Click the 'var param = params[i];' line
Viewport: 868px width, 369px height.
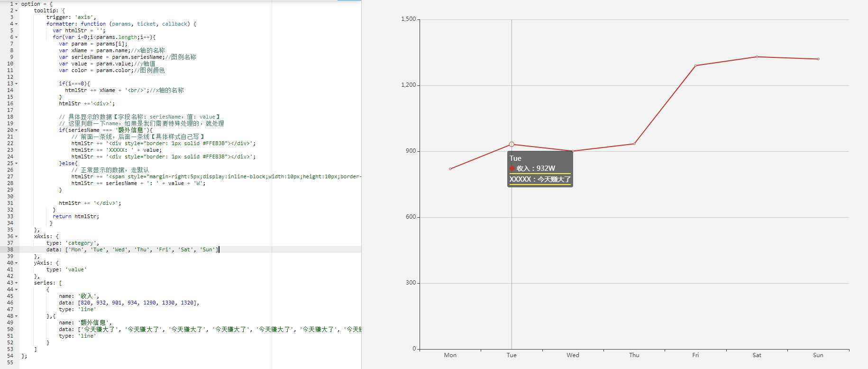pyautogui.click(x=93, y=44)
